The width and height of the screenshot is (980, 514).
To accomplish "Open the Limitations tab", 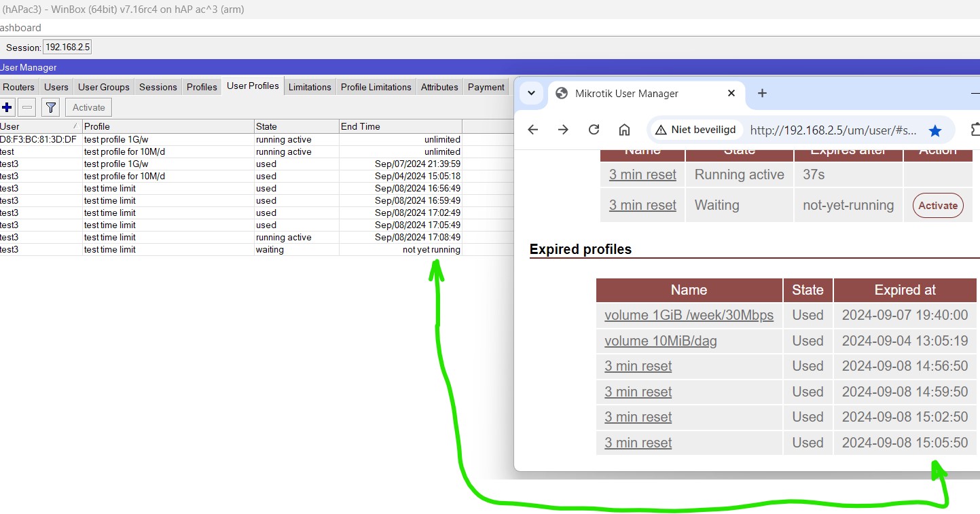I will (x=310, y=87).
